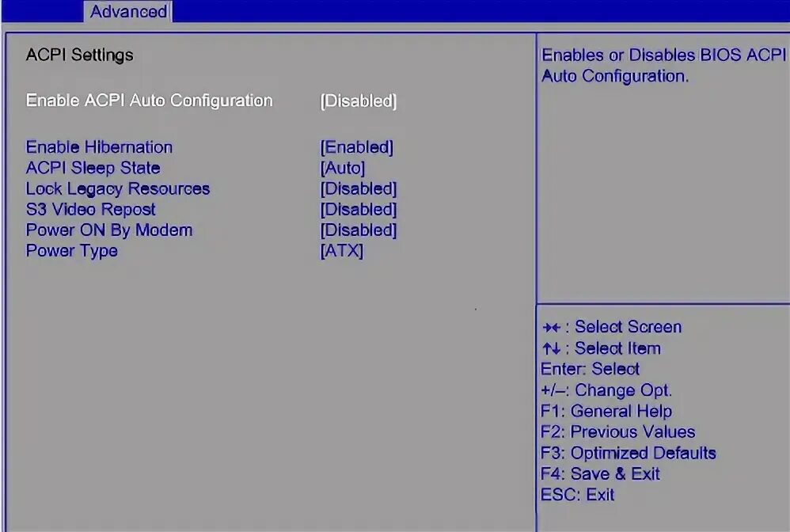This screenshot has height=532, width=790.
Task: Click F3: Optimized Defaults hint
Action: tap(629, 453)
